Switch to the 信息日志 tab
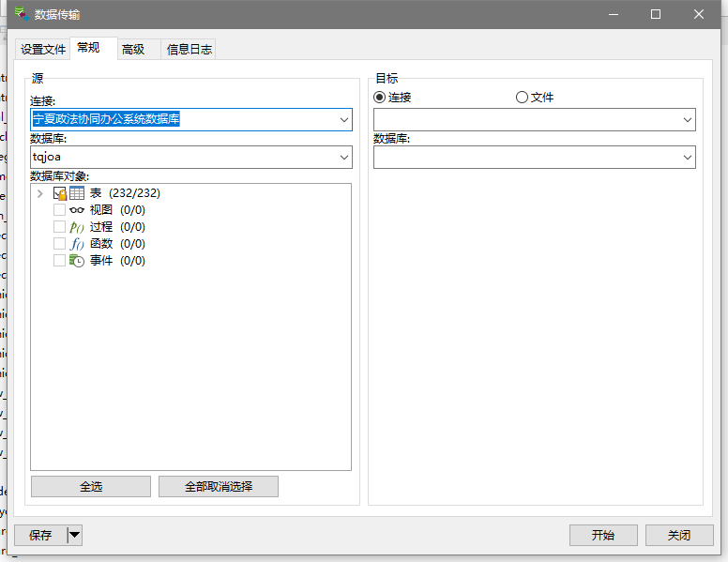This screenshot has height=562, width=728. pyautogui.click(x=189, y=49)
